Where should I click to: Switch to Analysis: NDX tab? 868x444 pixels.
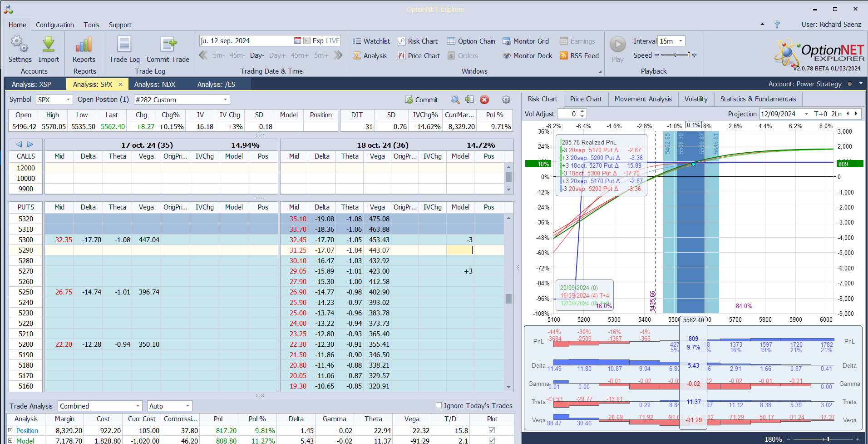point(155,85)
